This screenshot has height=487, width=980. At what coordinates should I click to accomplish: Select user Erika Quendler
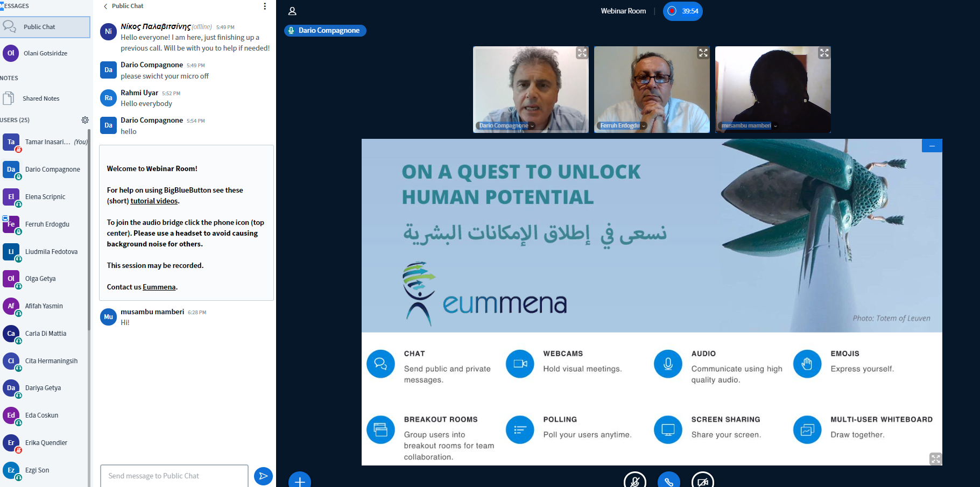tap(44, 443)
